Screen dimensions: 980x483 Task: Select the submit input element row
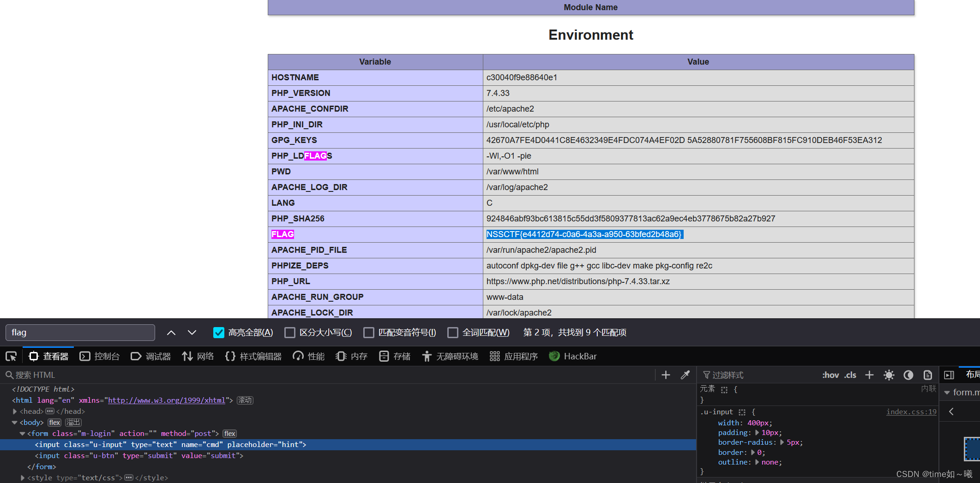(348, 456)
